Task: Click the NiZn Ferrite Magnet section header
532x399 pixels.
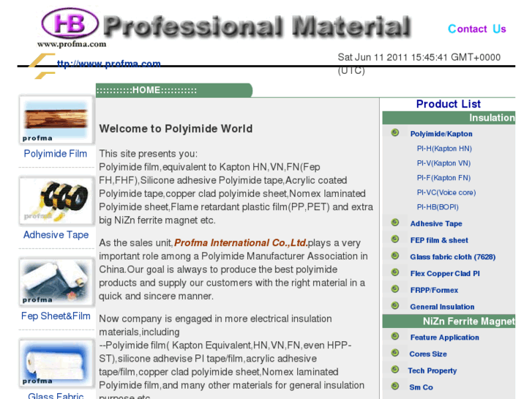Action: pyautogui.click(x=449, y=321)
